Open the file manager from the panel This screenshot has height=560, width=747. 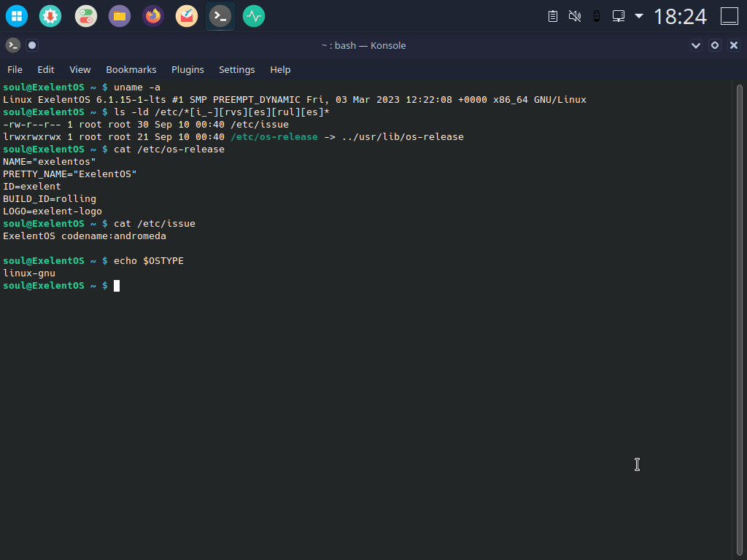click(x=120, y=16)
